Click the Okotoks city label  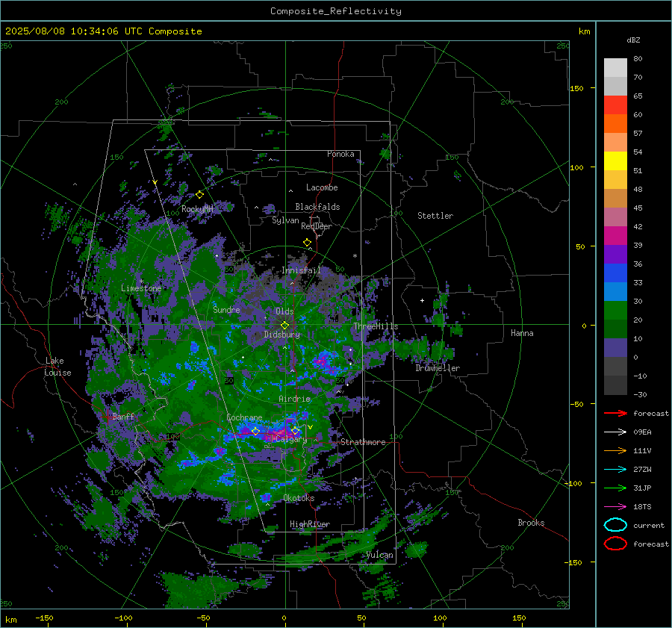(x=299, y=498)
